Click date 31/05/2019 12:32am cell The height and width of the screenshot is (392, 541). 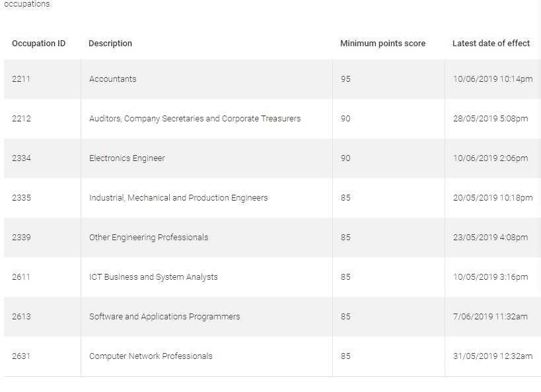pyautogui.click(x=493, y=356)
